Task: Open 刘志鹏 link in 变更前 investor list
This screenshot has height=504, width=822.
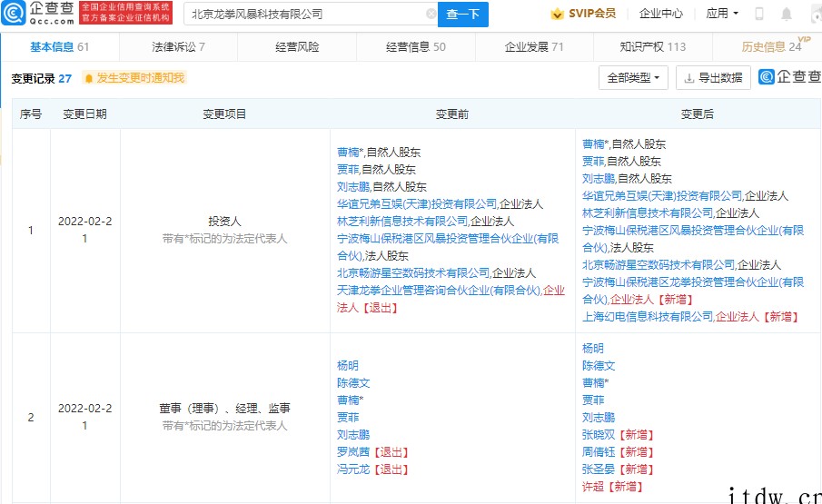Action: tap(353, 187)
